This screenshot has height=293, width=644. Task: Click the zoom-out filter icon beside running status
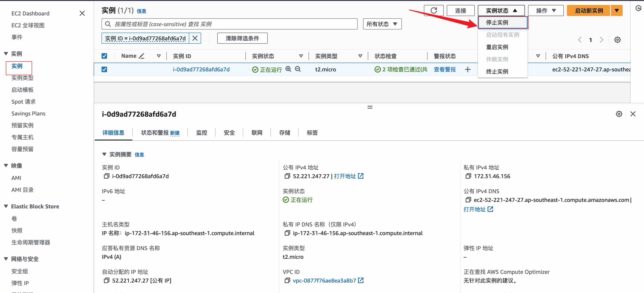pyautogui.click(x=298, y=69)
